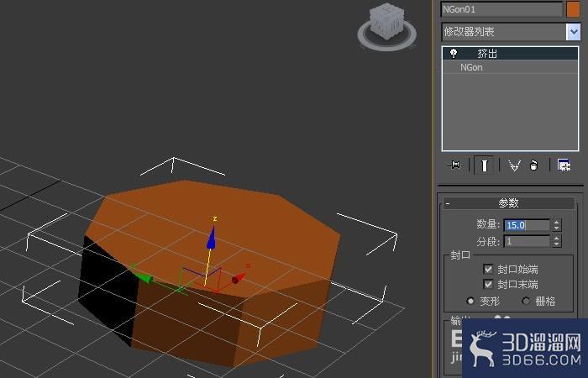Viewport: 588px width, 378px height.
Task: Click the 分段 segments field
Action: [527, 241]
